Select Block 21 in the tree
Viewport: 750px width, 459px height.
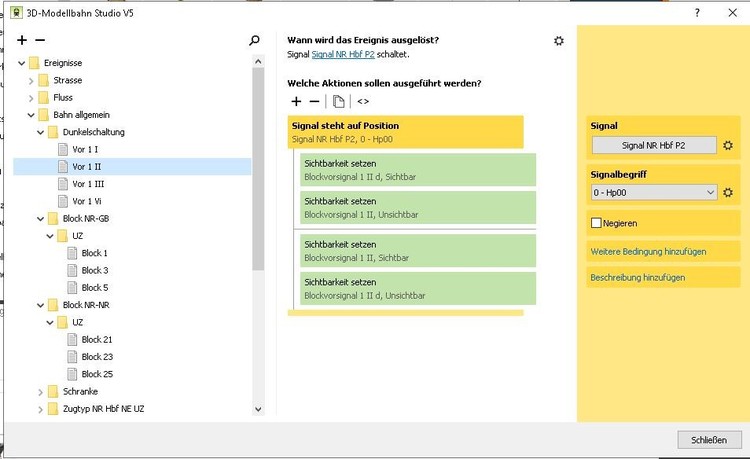[96, 340]
